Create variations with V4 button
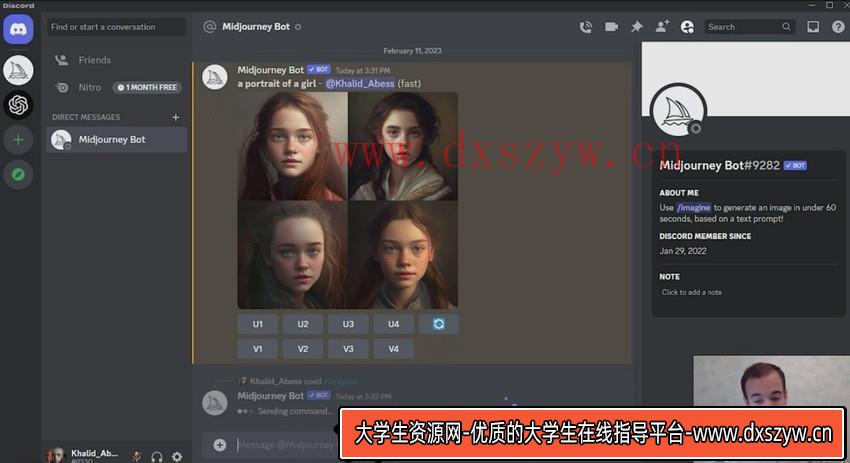850x463 pixels. (394, 349)
